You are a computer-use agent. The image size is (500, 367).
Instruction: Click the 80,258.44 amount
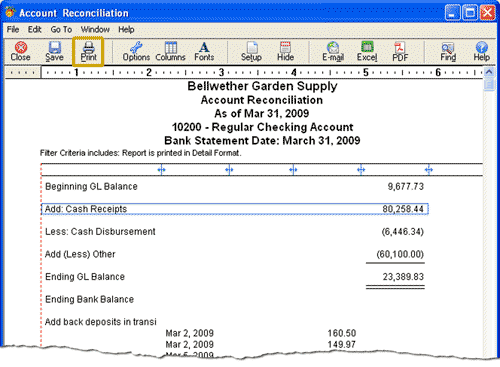click(x=403, y=209)
